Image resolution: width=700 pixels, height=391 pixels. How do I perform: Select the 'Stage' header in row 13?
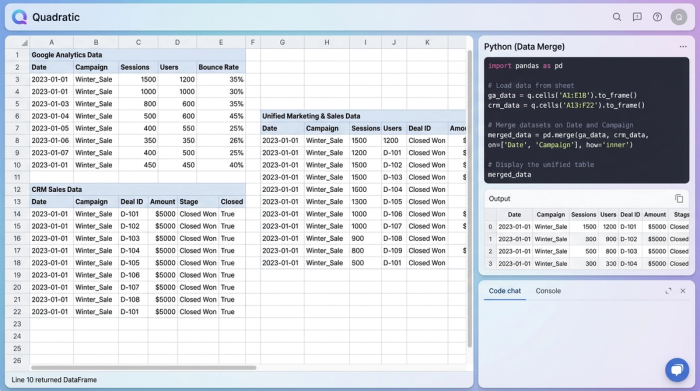[198, 202]
